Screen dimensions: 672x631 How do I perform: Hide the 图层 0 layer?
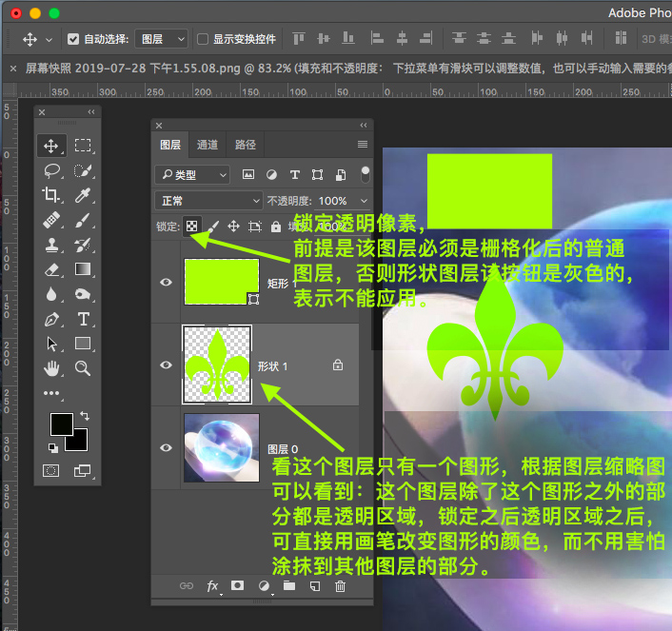[x=166, y=447]
